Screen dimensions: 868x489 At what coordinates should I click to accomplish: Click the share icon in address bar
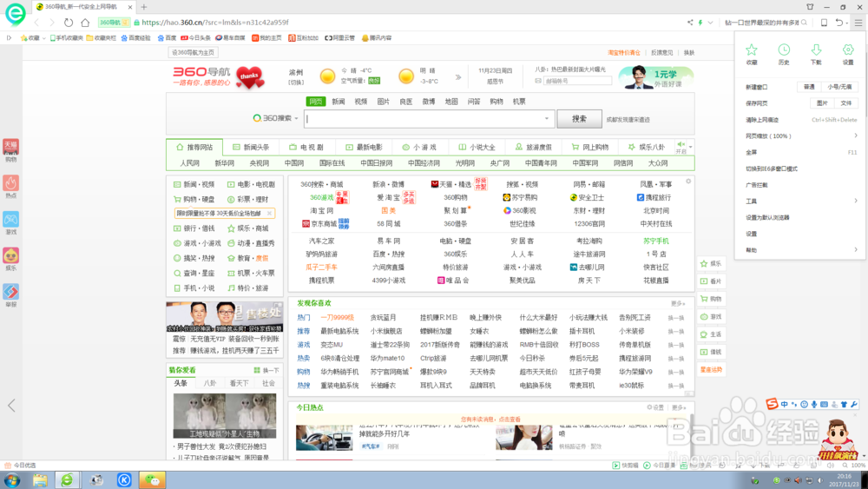tap(690, 23)
